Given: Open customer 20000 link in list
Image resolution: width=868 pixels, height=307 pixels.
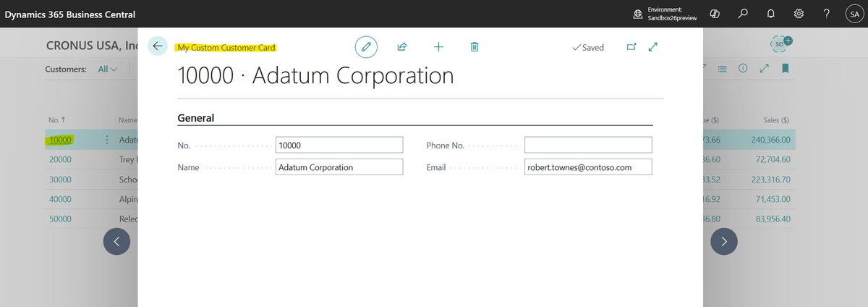Looking at the screenshot, I should (60, 159).
